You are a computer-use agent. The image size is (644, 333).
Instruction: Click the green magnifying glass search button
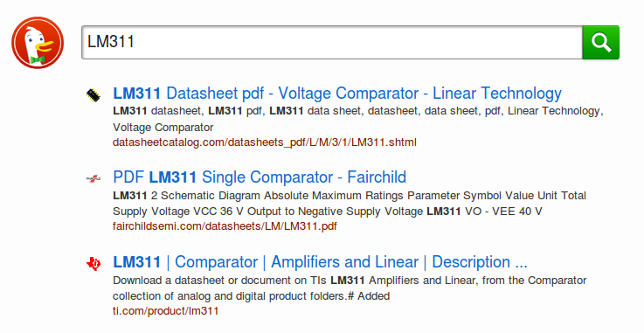[x=600, y=42]
